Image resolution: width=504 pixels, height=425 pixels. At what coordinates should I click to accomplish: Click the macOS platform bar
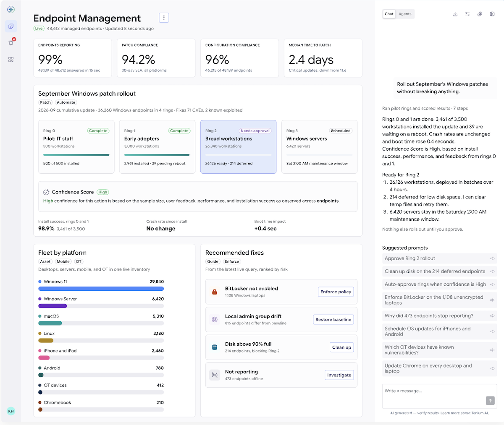[x=101, y=323]
